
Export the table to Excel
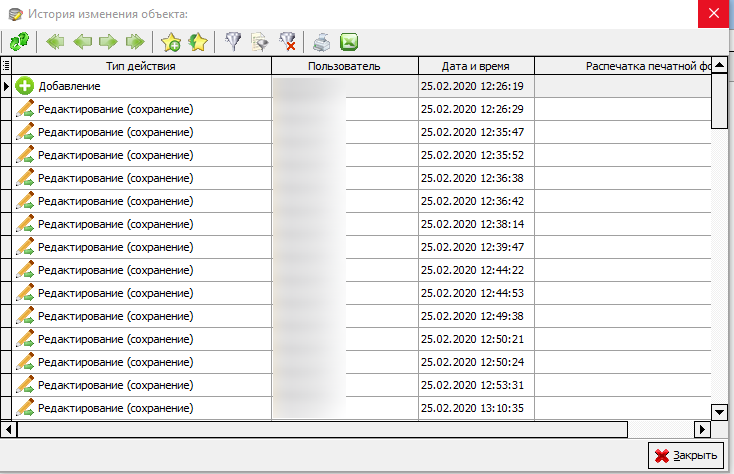[x=349, y=42]
